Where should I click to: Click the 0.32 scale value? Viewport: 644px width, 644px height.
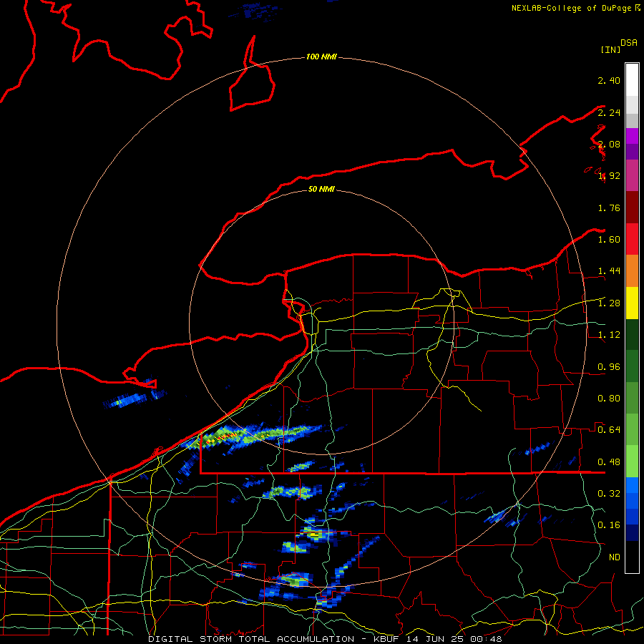click(x=609, y=494)
